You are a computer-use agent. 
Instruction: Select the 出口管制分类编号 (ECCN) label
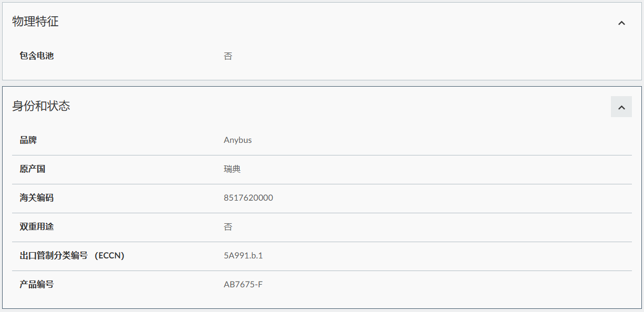tap(72, 256)
